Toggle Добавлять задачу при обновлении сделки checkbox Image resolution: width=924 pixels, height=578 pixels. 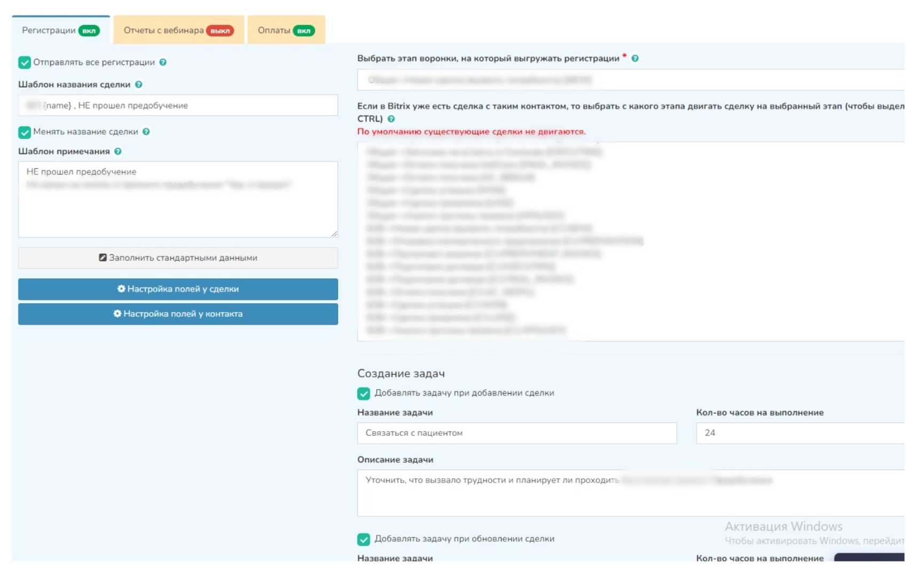[x=364, y=539]
